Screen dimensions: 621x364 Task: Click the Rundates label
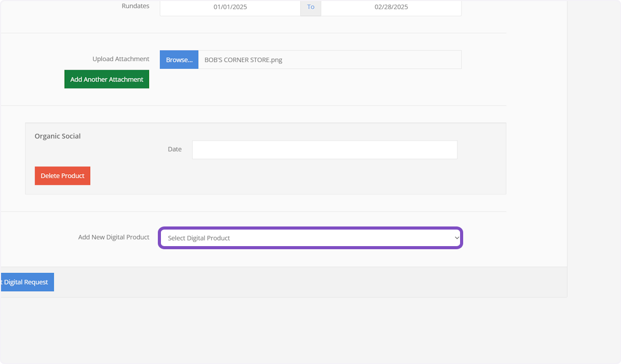click(135, 6)
